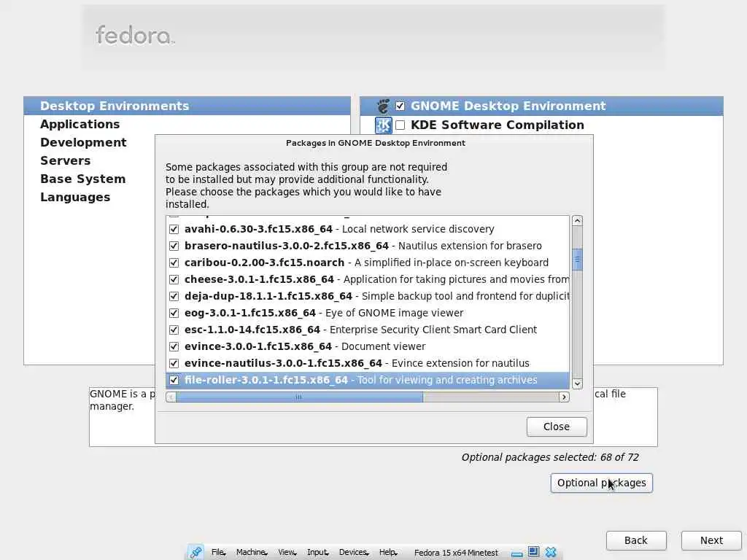Uncheck the esc package checkbox
This screenshot has height=560, width=747.
(x=174, y=330)
